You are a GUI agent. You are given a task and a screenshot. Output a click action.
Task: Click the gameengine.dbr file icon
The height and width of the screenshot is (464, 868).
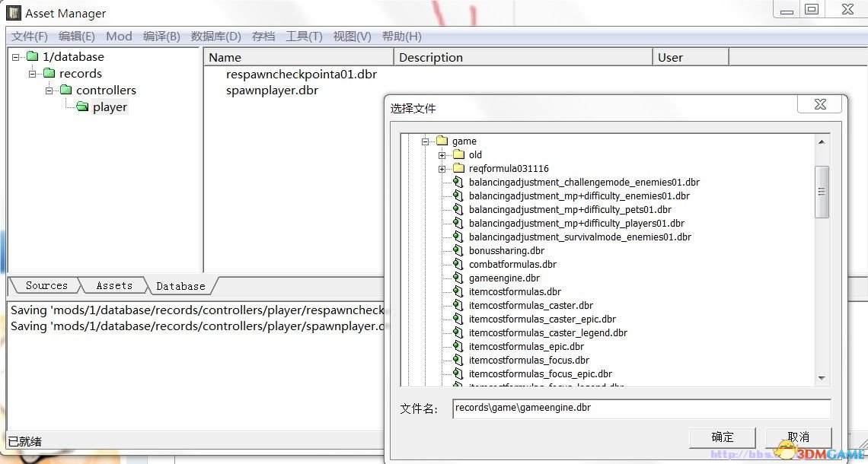[x=457, y=278]
